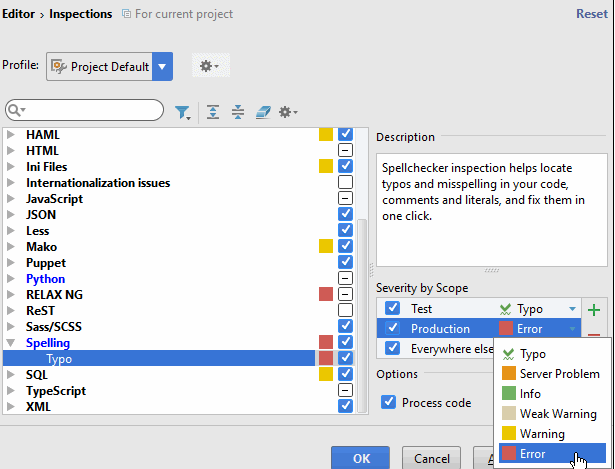This screenshot has width=615, height=469.
Task: Click the red severity swatch beside Spelling
Action: 325,343
